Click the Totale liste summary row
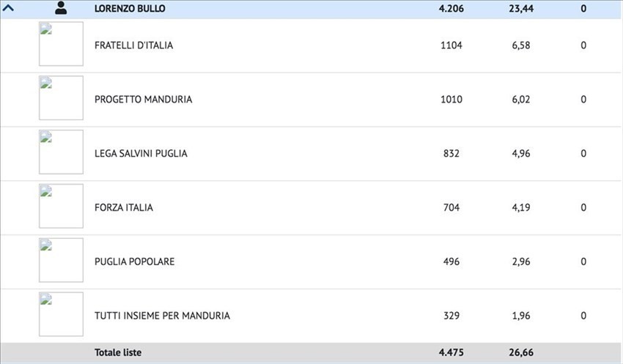The height and width of the screenshot is (364, 623). (311, 352)
